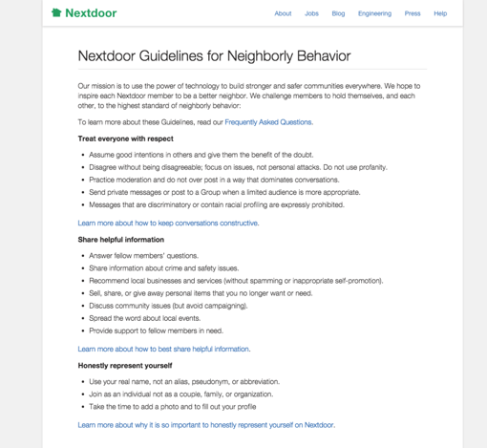Open the Frequently Asked Questions link

[x=268, y=122]
